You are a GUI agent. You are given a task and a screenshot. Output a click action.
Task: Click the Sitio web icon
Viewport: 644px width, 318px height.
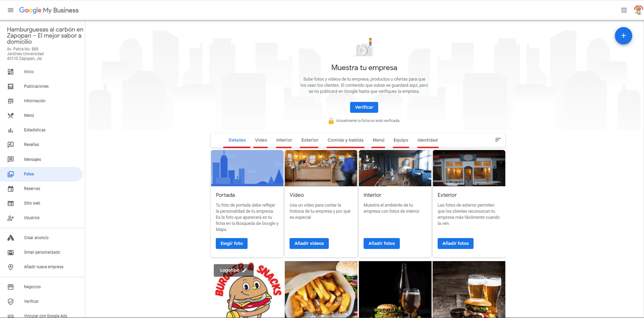(10, 203)
